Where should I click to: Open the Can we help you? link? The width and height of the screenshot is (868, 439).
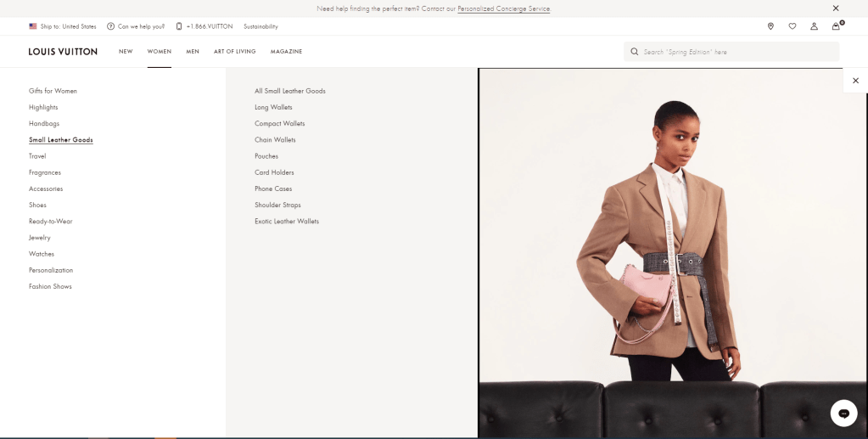click(136, 26)
